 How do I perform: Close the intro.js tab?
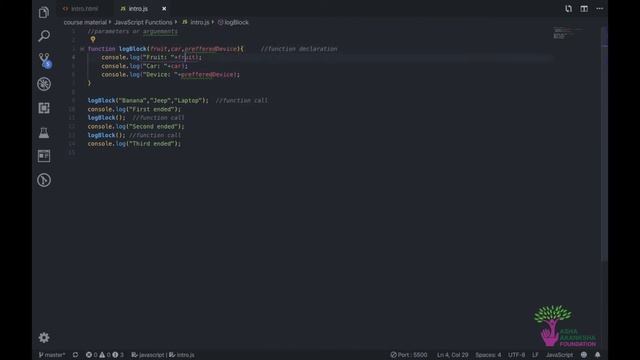164,9
